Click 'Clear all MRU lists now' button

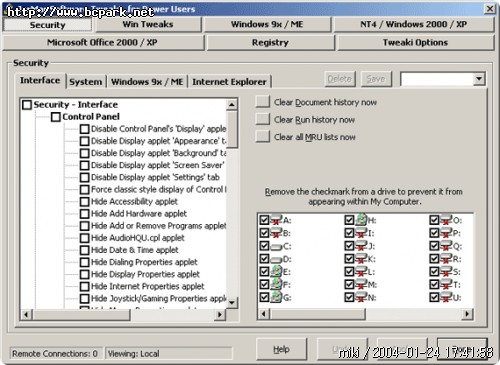(x=263, y=137)
